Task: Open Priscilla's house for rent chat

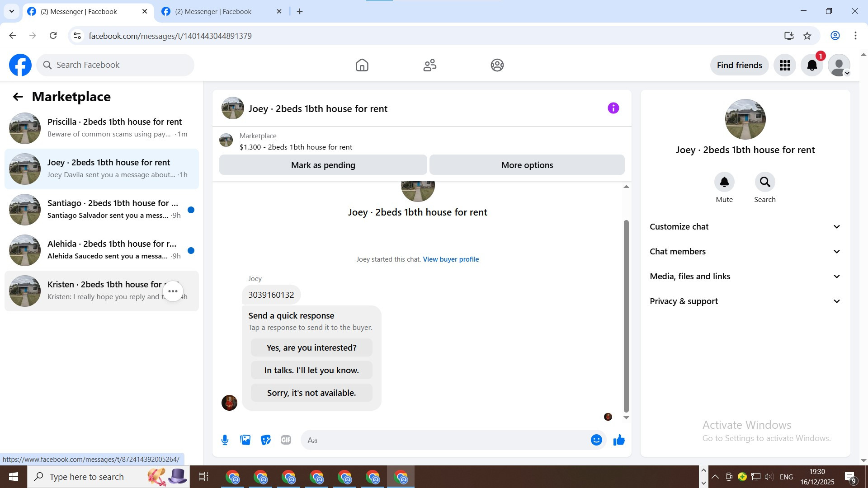Action: (x=102, y=128)
